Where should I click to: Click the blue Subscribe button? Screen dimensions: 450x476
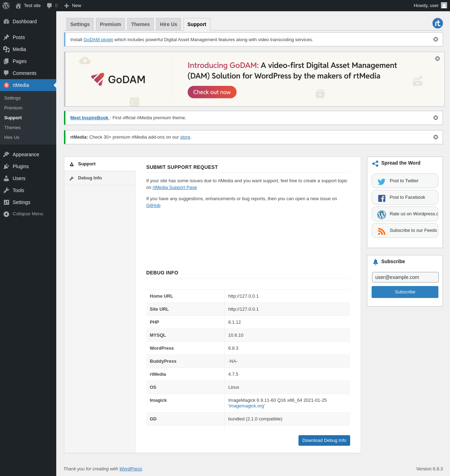[405, 292]
